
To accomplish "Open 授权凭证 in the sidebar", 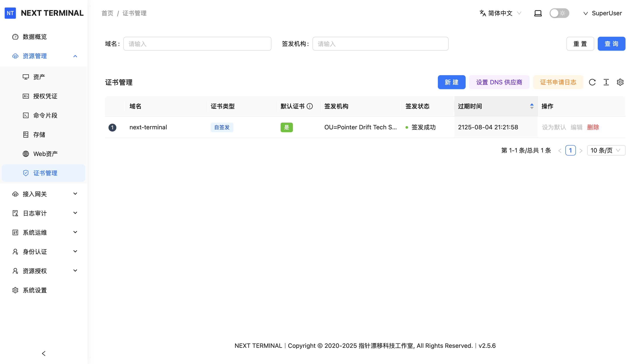I will point(45,96).
